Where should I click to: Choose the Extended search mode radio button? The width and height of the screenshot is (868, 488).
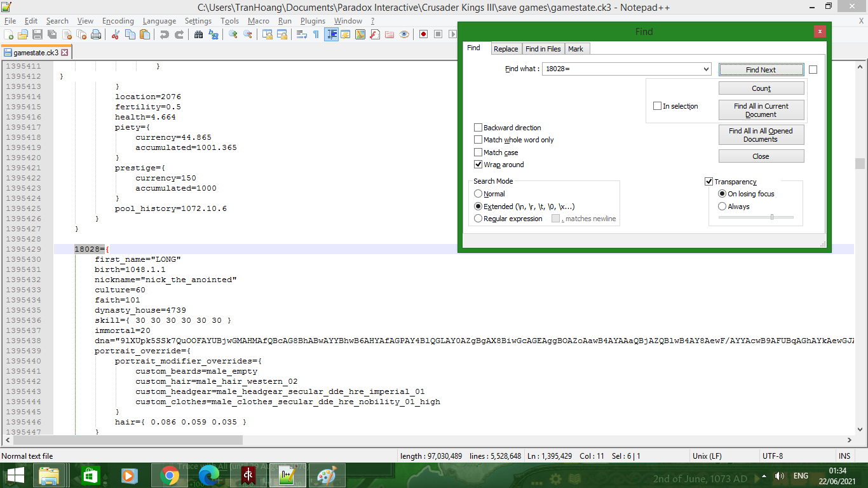(x=478, y=207)
